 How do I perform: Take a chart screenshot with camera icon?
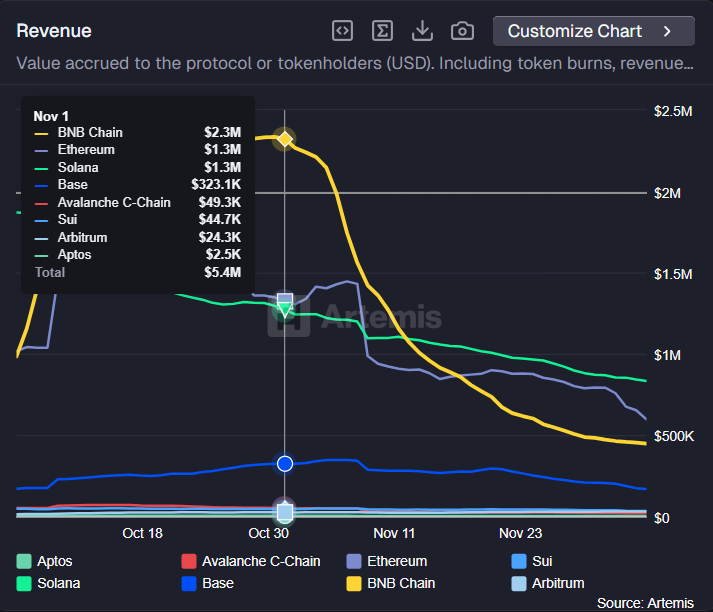462,31
